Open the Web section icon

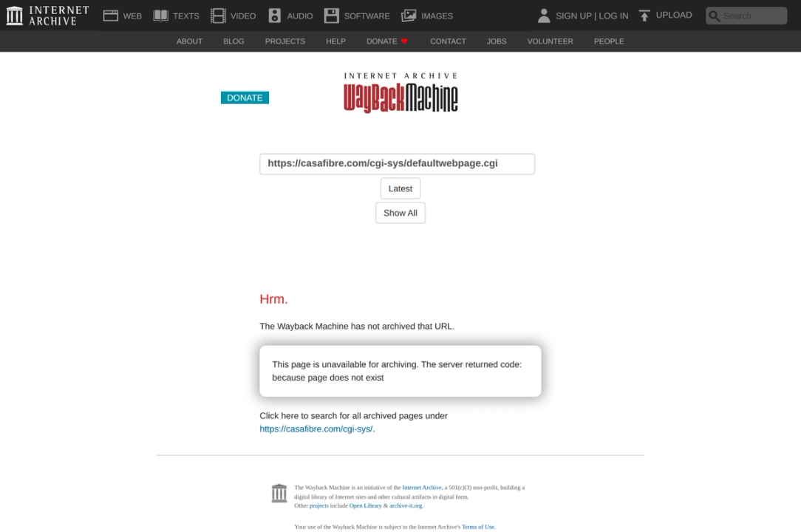[110, 16]
